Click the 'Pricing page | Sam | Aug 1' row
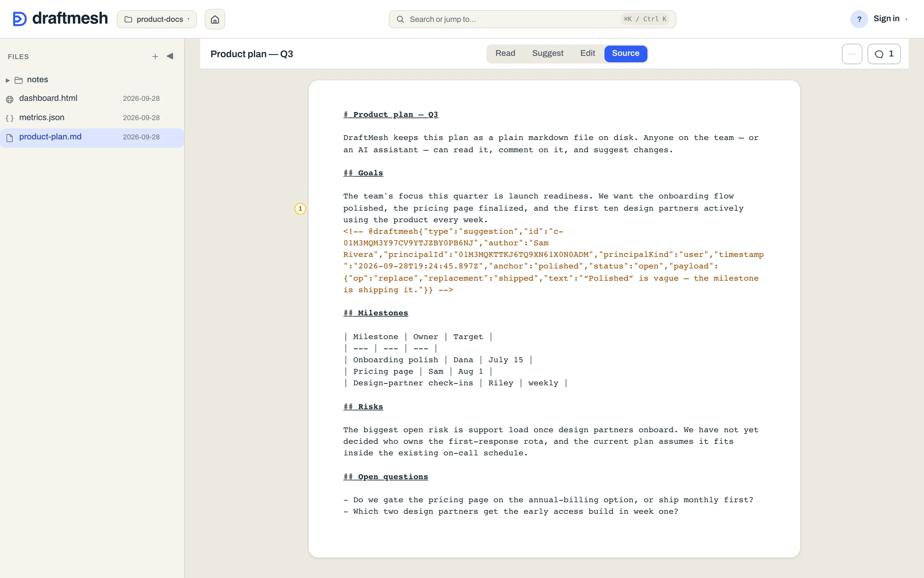The image size is (924, 578). point(418,371)
